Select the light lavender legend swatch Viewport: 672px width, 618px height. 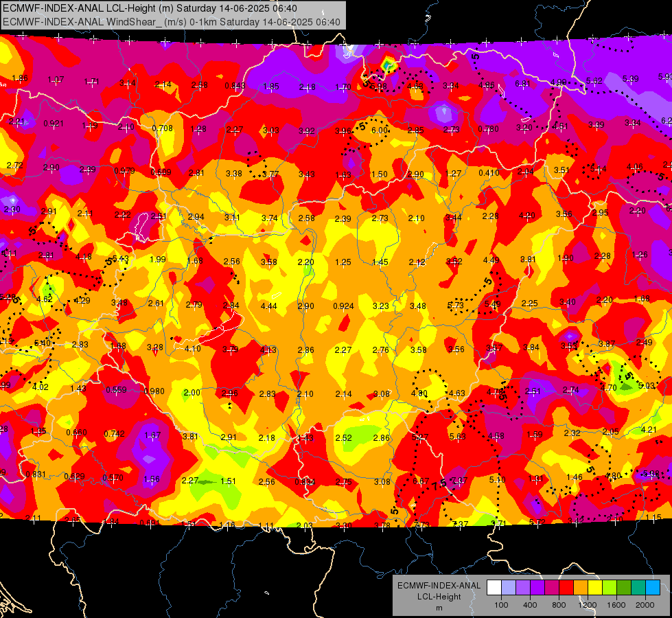pos(508,588)
